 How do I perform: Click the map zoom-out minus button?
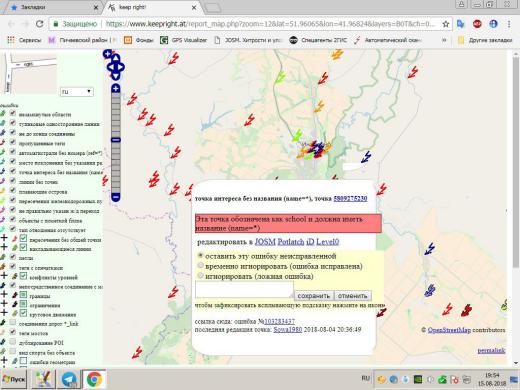tap(115, 197)
